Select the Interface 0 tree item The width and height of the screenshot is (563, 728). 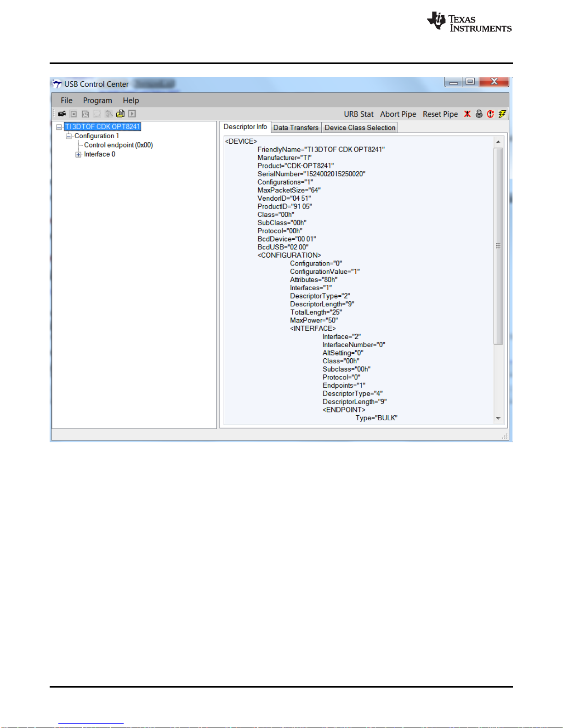(x=100, y=154)
